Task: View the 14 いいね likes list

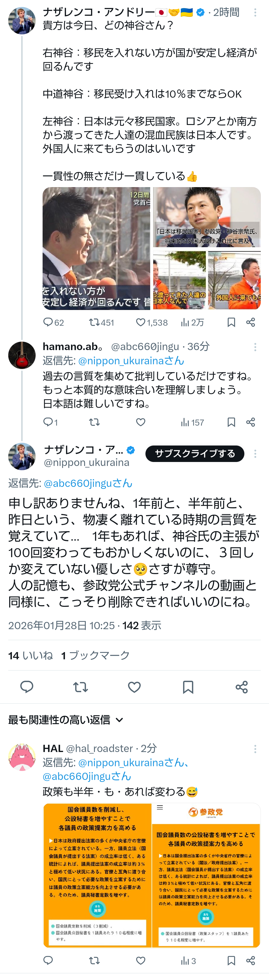Action: tap(30, 655)
